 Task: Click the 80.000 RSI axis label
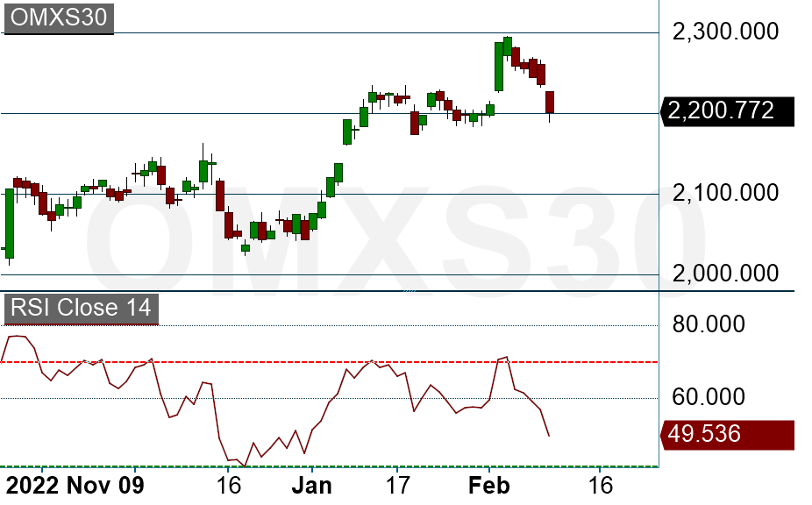pyautogui.click(x=709, y=324)
